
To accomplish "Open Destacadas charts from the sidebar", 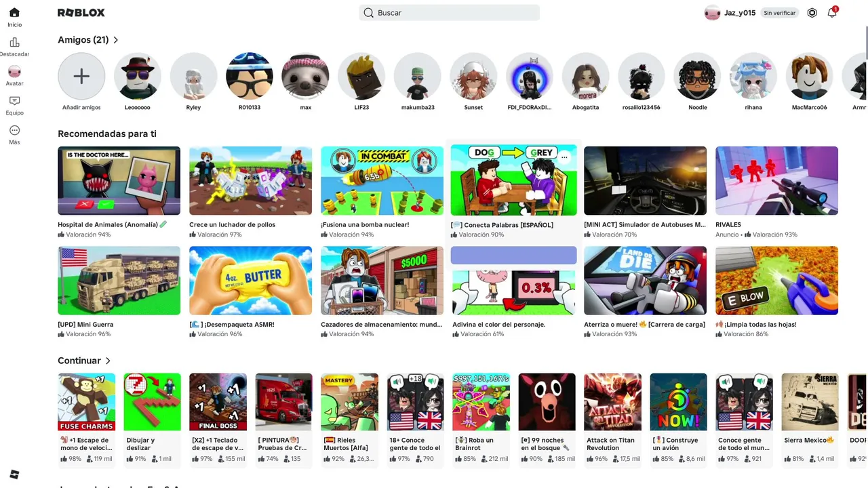I will tap(14, 47).
